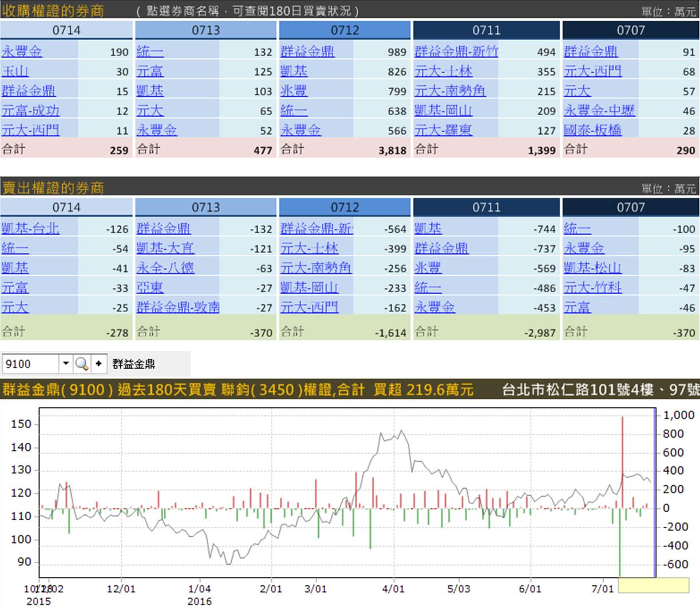This screenshot has width=700, height=610.
Task: Open 元大-羅東 broker link
Action: click(x=444, y=130)
